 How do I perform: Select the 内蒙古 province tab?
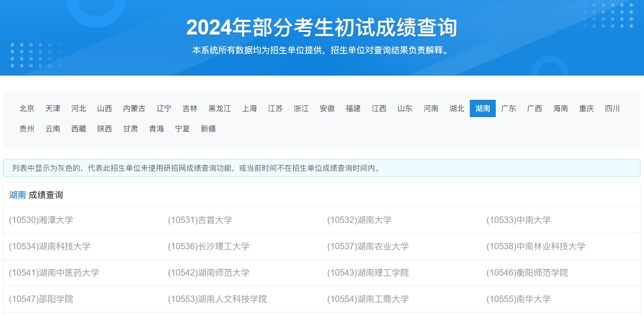pos(134,108)
